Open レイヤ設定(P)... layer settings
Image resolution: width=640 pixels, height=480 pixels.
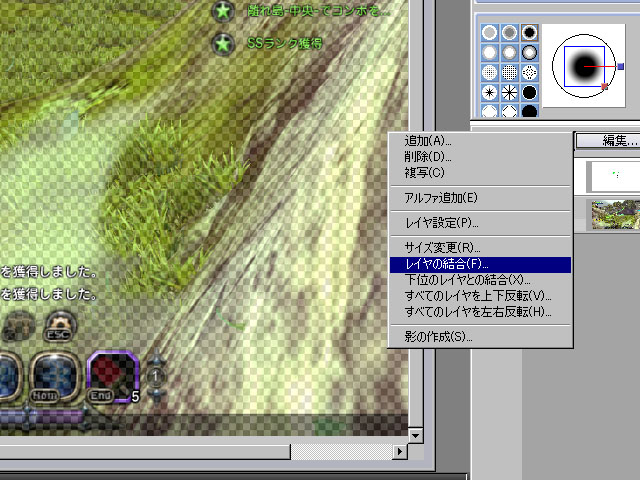click(480, 223)
